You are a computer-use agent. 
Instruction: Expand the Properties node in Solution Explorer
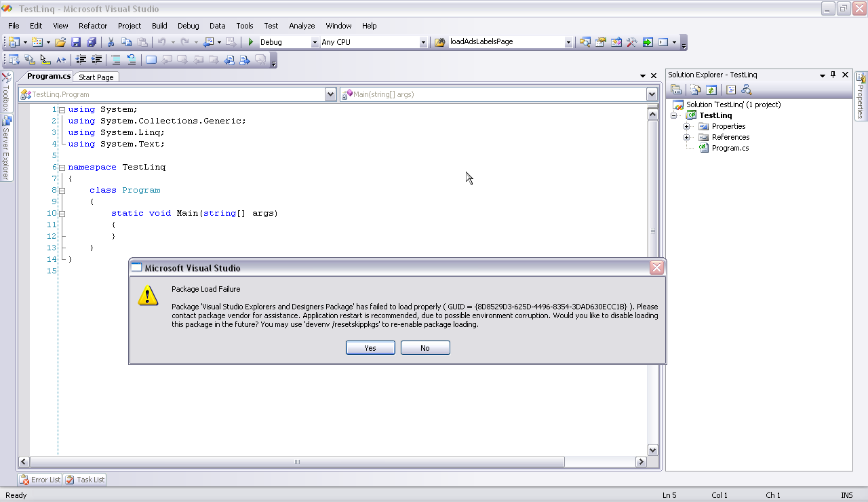(x=686, y=127)
